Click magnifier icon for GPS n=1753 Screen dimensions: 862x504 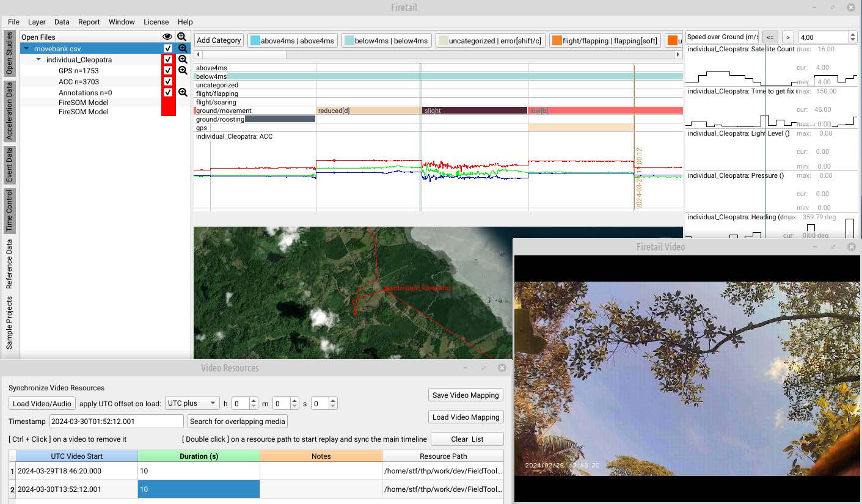point(182,70)
